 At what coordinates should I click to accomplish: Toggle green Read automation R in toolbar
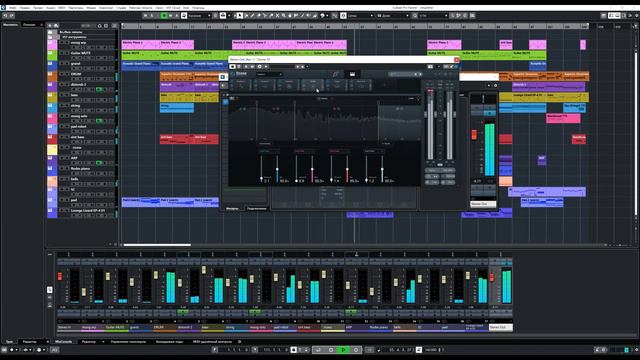[x=164, y=16]
